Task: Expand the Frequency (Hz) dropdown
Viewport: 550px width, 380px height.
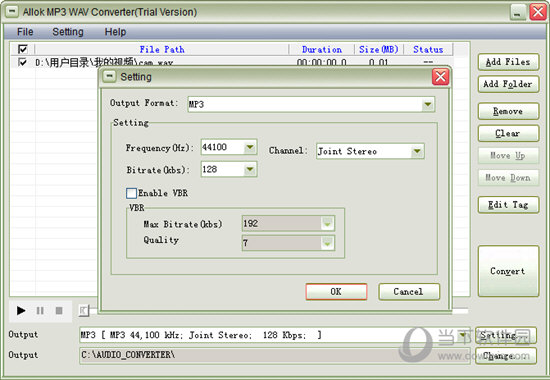Action: (250, 147)
